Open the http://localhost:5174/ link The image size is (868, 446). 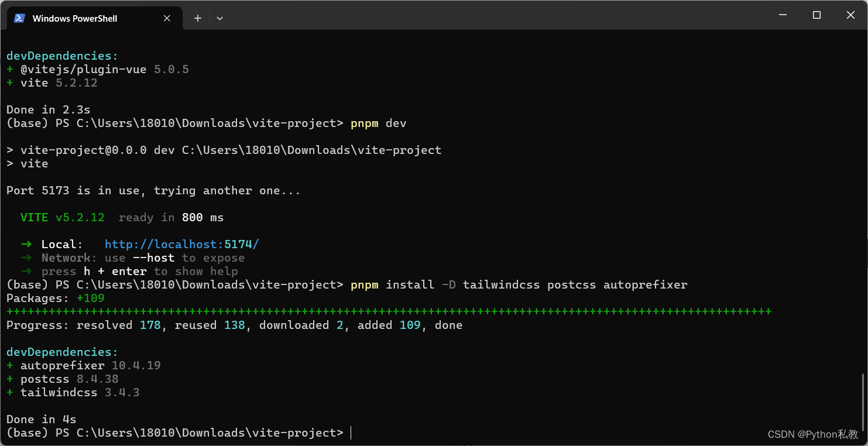tap(181, 244)
